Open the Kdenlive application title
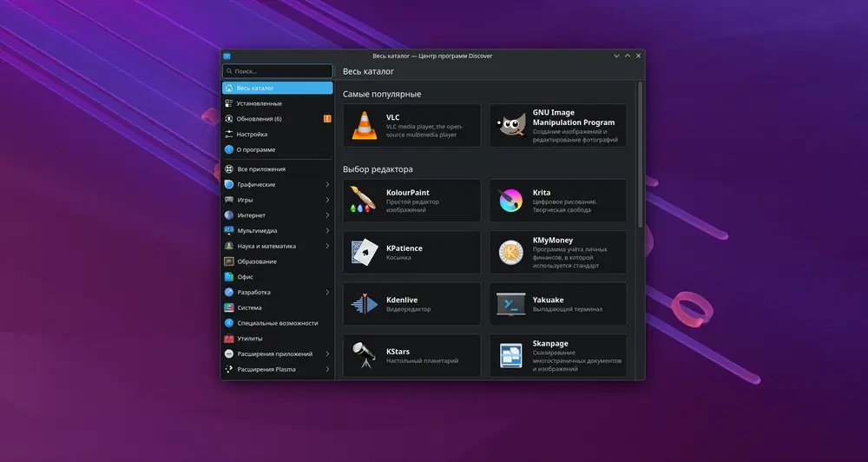Viewport: 868px width, 462px height. click(401, 300)
